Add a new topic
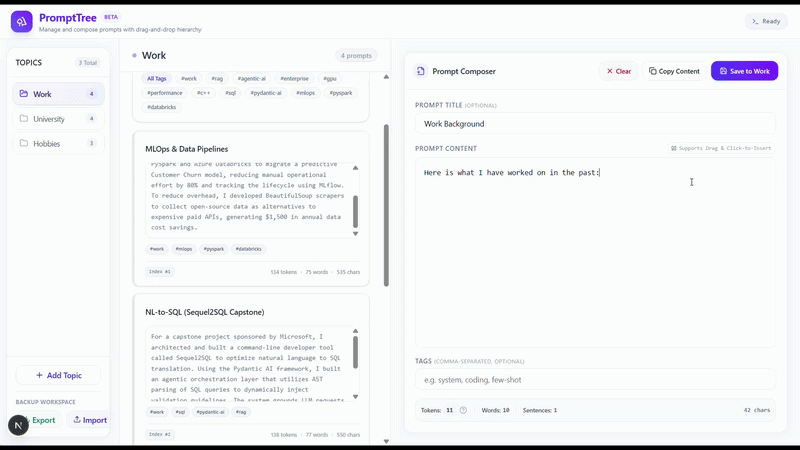This screenshot has height=450, width=800. tap(58, 376)
